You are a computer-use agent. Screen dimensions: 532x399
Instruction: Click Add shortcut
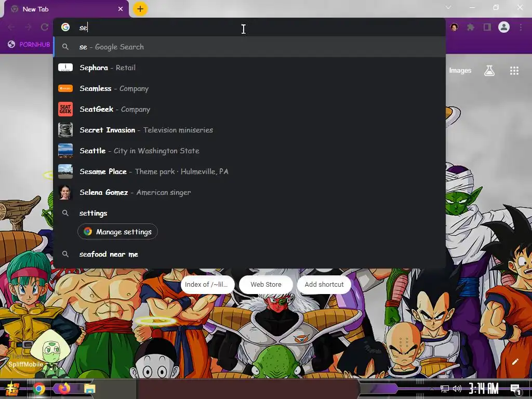(324, 284)
